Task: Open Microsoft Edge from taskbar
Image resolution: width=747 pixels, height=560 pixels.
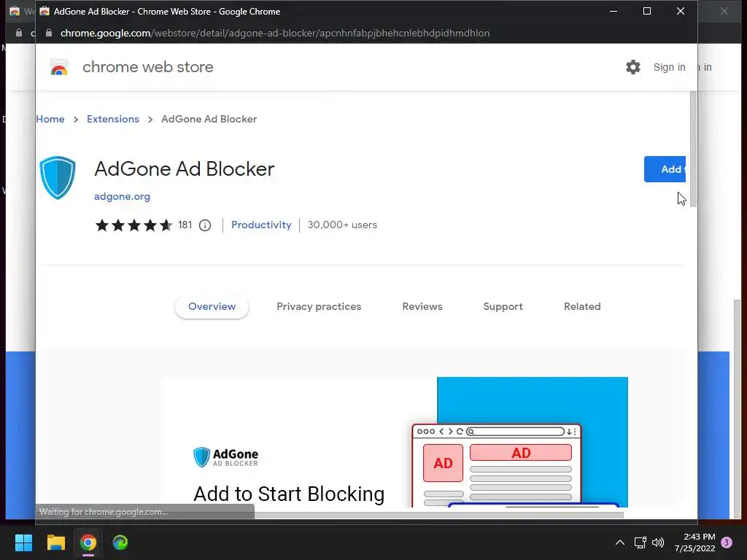Action: tap(120, 542)
